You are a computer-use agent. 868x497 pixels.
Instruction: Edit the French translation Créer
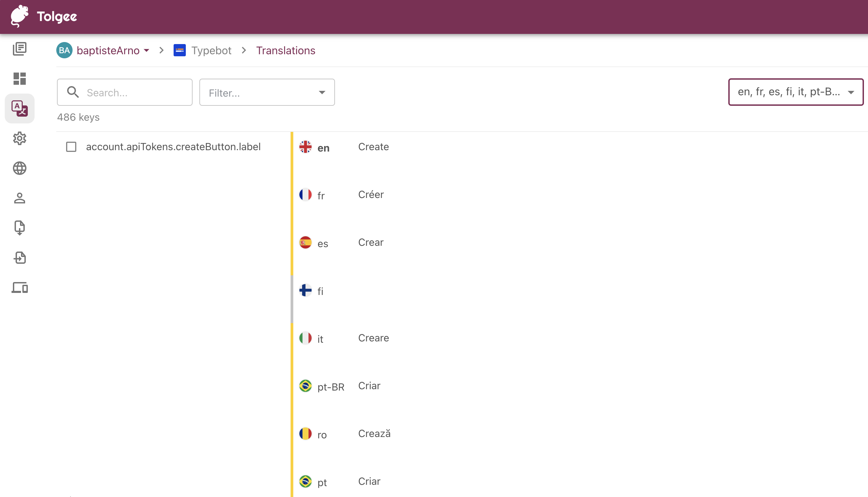coord(371,195)
